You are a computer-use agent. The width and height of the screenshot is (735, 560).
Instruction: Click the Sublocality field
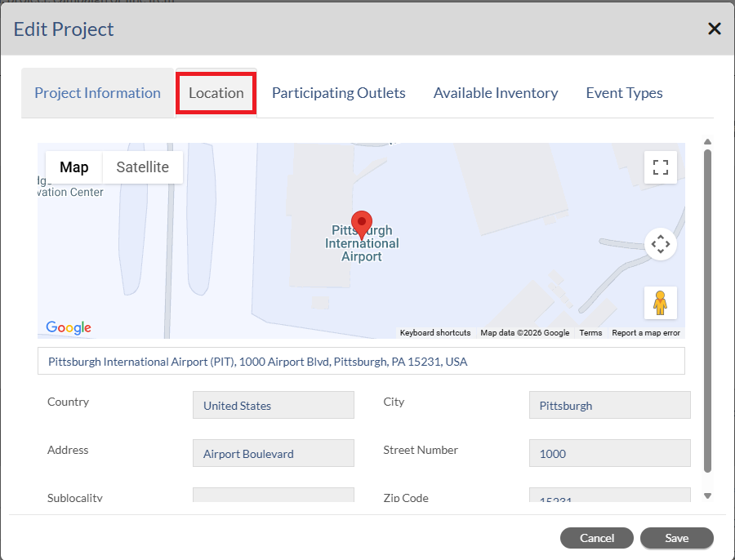[274, 495]
